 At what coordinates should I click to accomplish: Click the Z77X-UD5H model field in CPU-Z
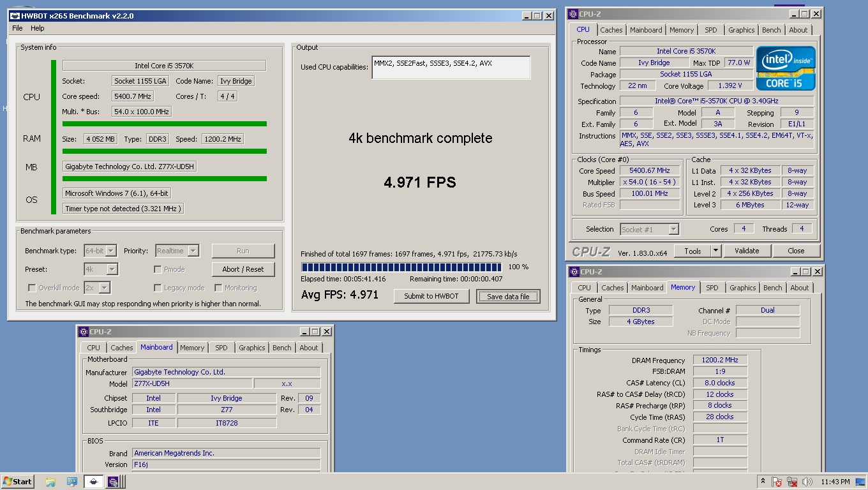pos(192,383)
